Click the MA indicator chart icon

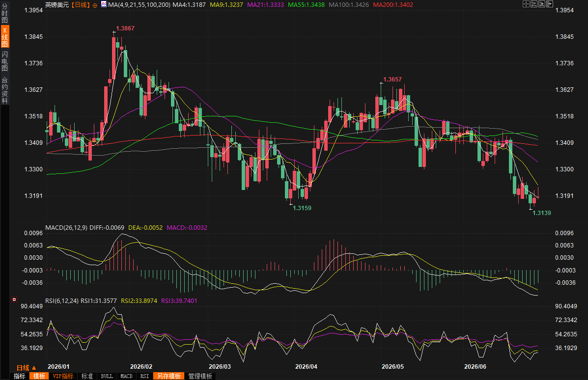104,4
